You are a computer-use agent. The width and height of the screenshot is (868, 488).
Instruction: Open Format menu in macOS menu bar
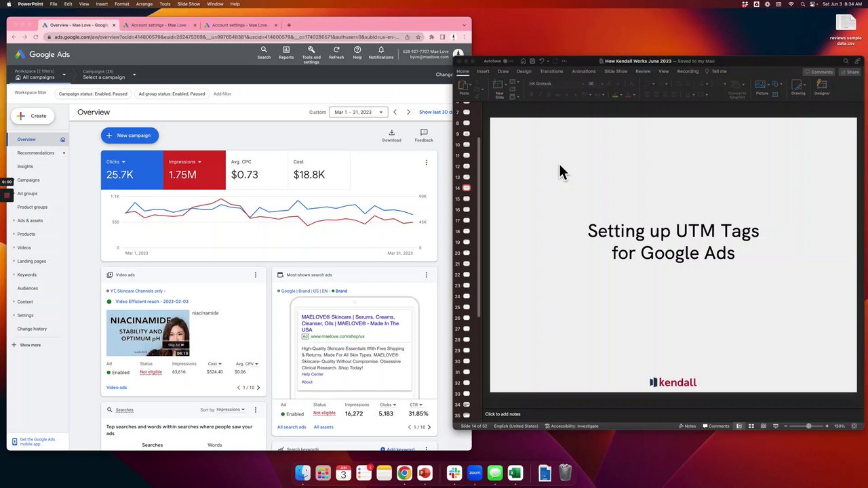(x=121, y=4)
